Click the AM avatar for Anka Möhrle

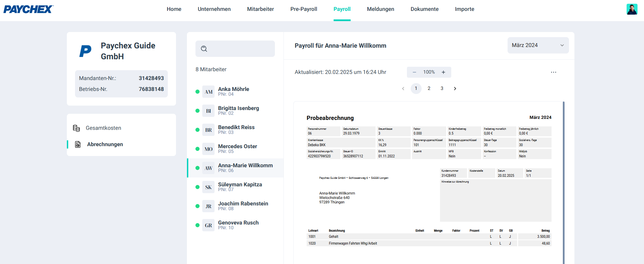208,92
